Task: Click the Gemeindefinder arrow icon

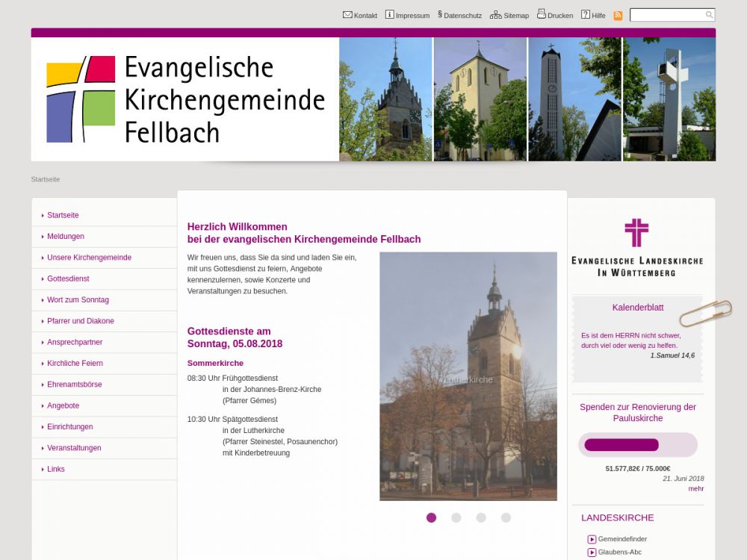Action: 592,539
